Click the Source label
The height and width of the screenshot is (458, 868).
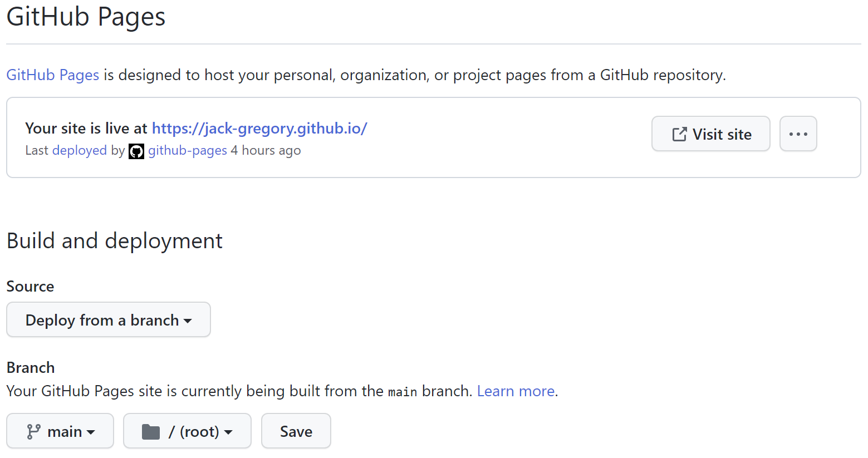(31, 287)
